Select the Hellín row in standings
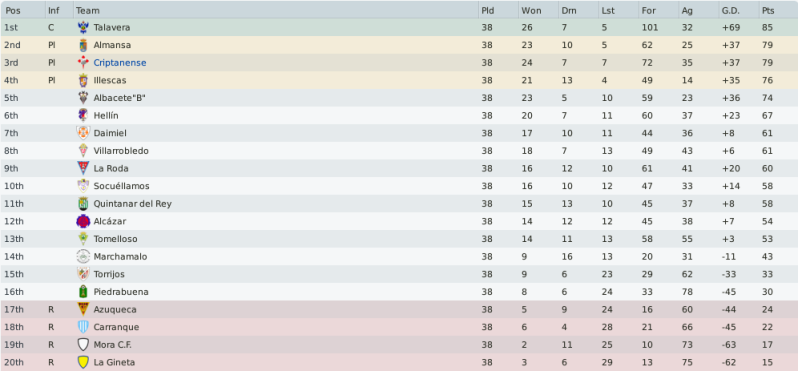798x371 pixels. click(399, 116)
